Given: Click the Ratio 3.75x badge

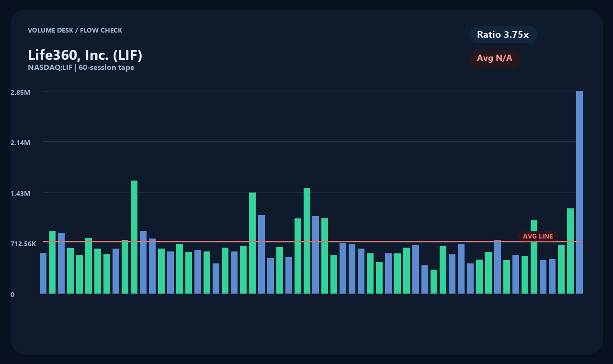Looking at the screenshot, I should coord(503,34).
